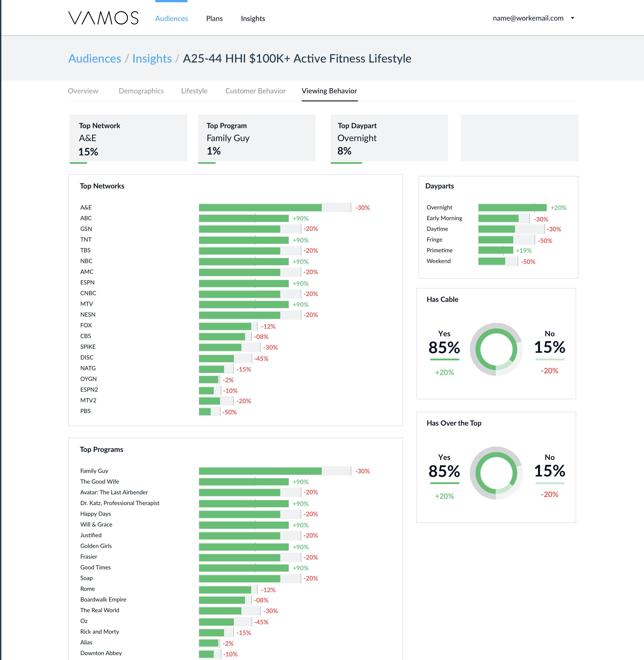
Task: Click name@workemail.com account menu
Action: (x=528, y=18)
